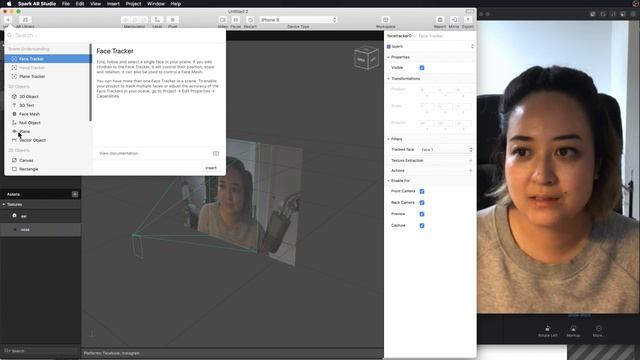Click the documentation book icon in popup
The width and height of the screenshot is (640, 360).
(216, 153)
